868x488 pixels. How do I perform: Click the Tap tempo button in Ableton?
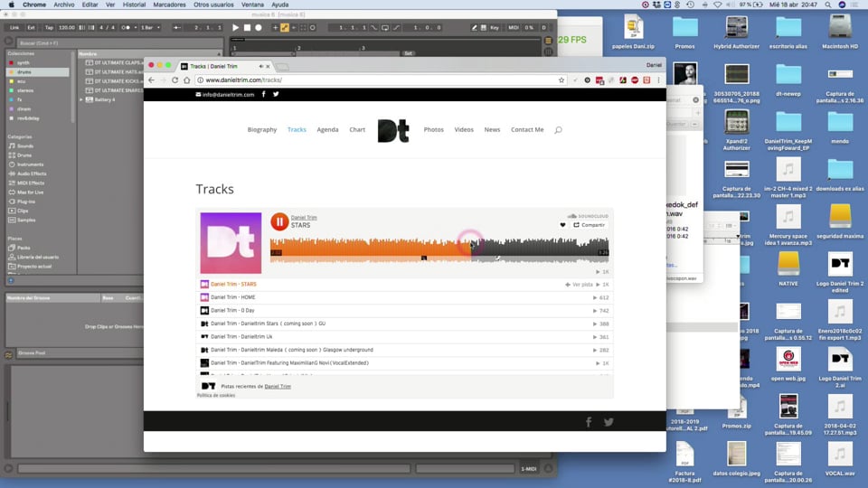pos(49,27)
